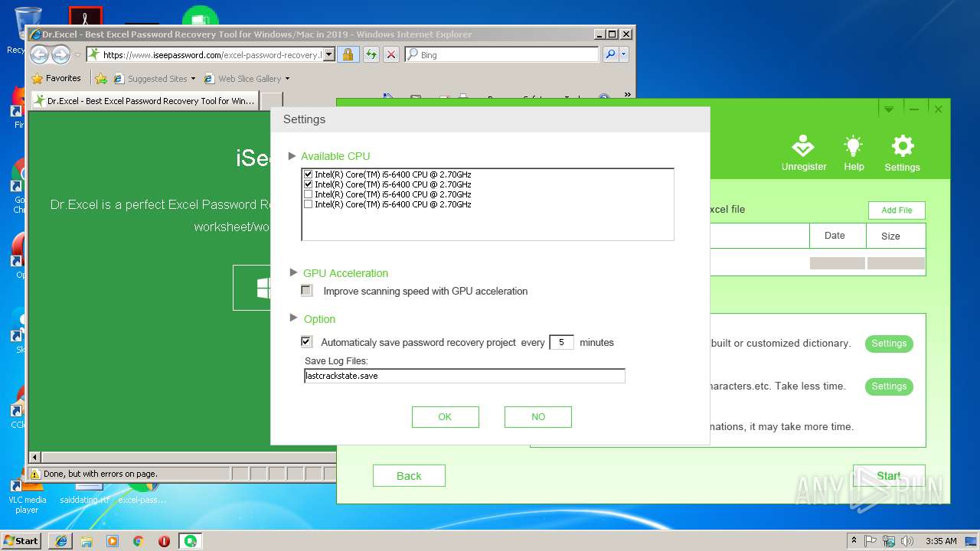
Task: Refresh the page in Internet Explorer
Action: pos(371,54)
